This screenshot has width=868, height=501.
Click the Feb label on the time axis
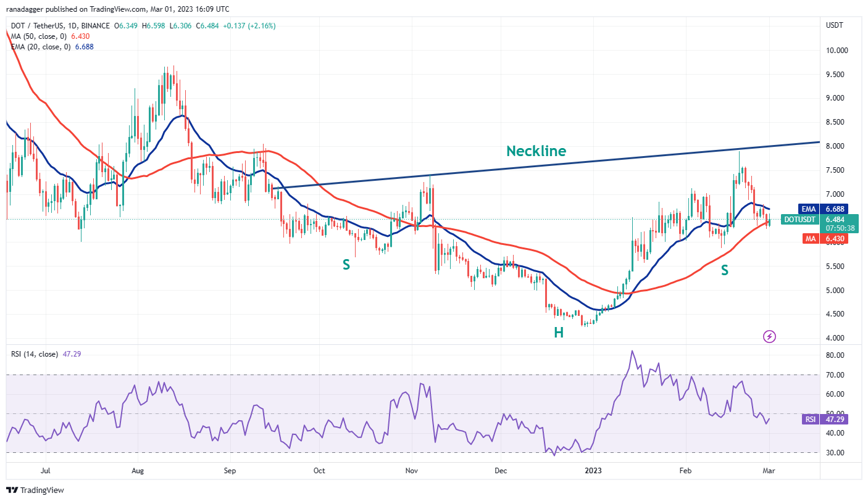pyautogui.click(x=685, y=470)
